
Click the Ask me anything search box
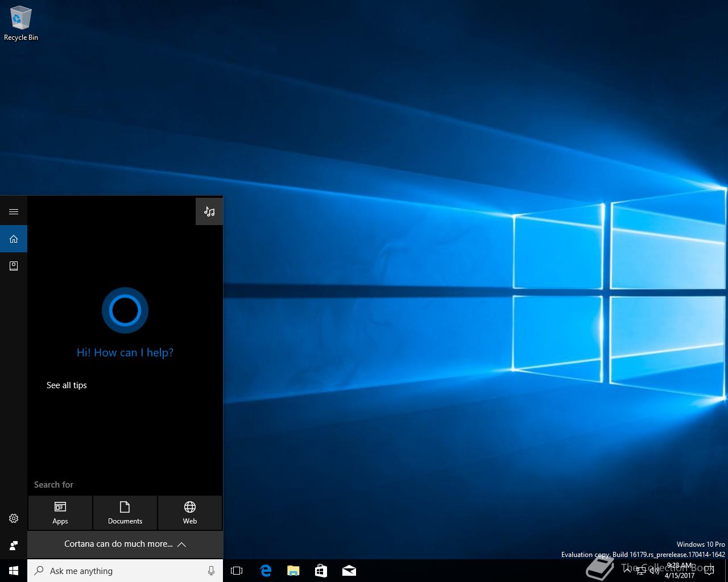point(125,571)
